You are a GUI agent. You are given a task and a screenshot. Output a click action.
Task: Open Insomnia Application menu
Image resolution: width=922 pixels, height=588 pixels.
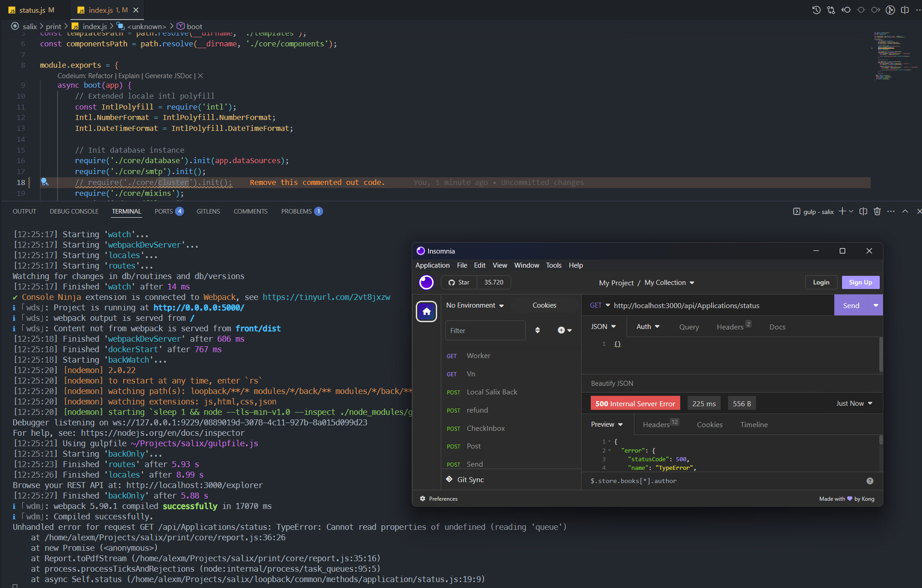click(x=432, y=265)
